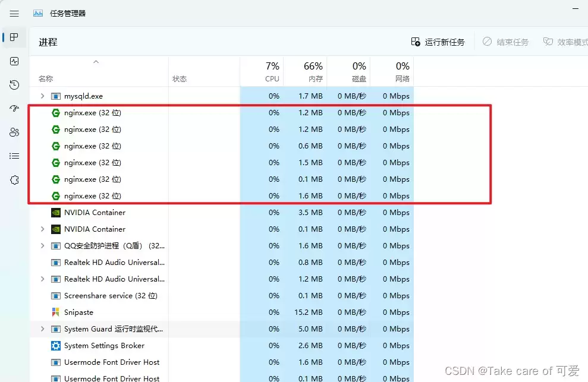Select the nginx.exe row with 0.1 MB
The image size is (588, 382).
point(221,179)
